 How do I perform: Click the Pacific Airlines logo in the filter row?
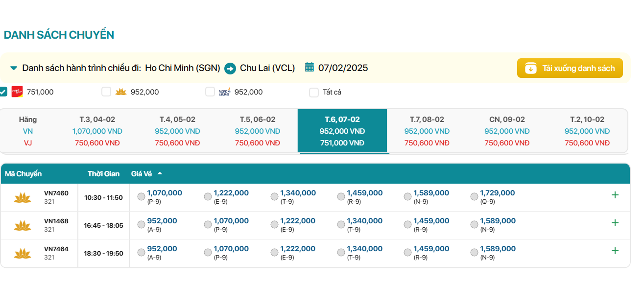click(224, 92)
